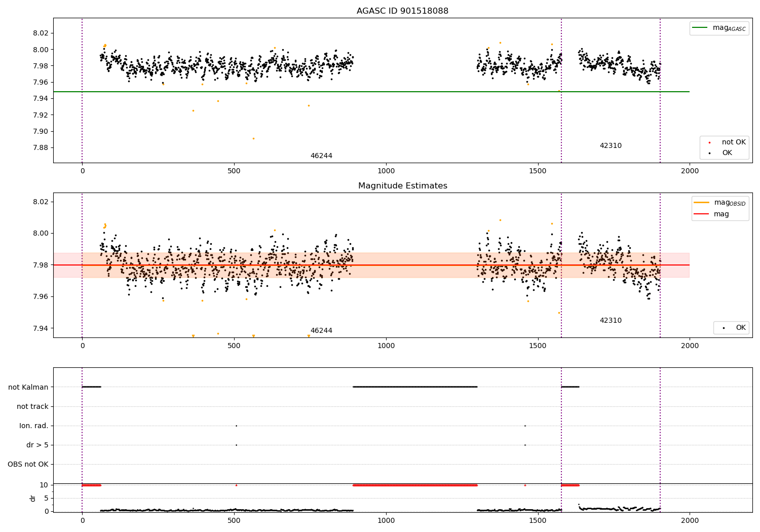Click the 'OK' legend marker in Magnitude Estimates plot
The height and width of the screenshot is (532, 760).
[724, 328]
